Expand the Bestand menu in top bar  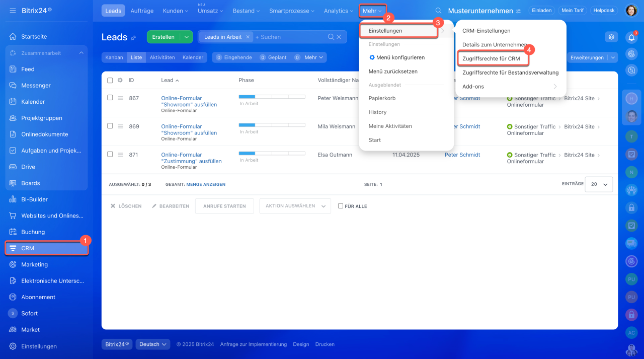pos(246,11)
